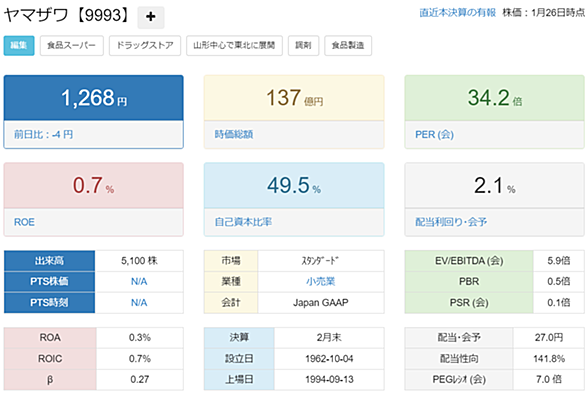
Task: Click the PTS時刻 header cell
Action: tap(49, 302)
